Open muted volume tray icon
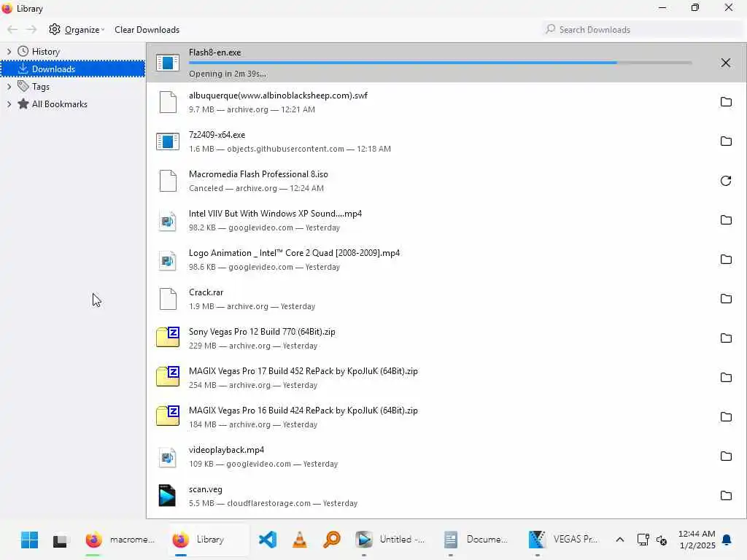This screenshot has height=560, width=747. coord(662,540)
